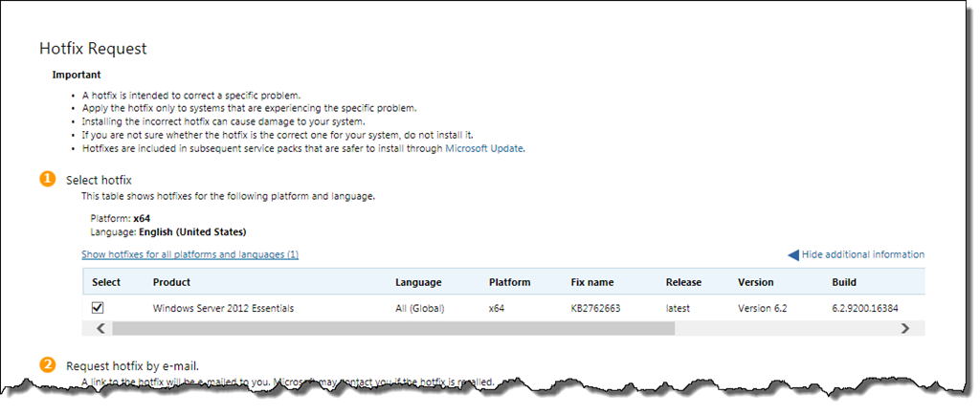The width and height of the screenshot is (980, 416).
Task: Click the Build column header
Action: [844, 282]
